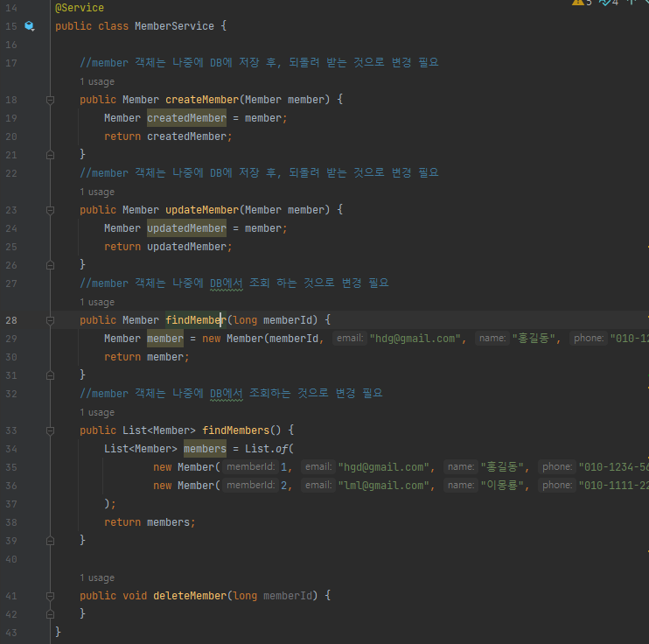The height and width of the screenshot is (644, 649).
Task: Click createdMember in the return statement
Action: (186, 136)
